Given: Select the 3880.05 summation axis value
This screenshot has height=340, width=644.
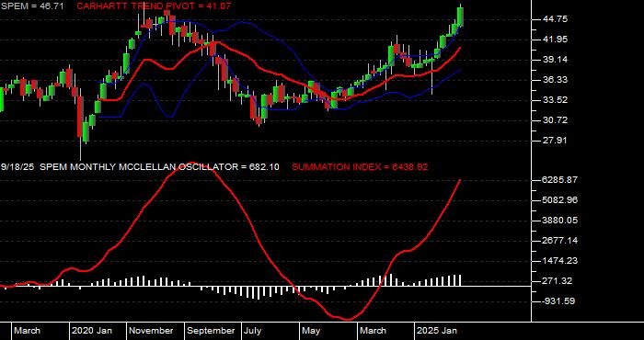Looking at the screenshot, I should point(559,221).
